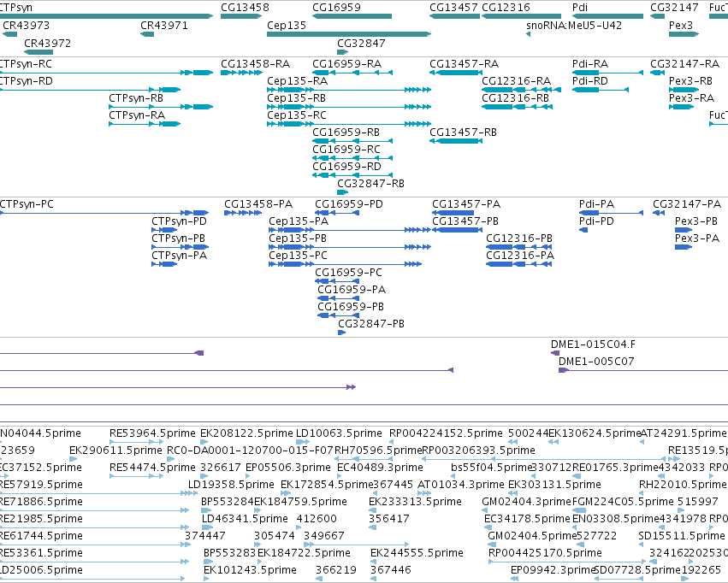Select the LD19358.5prime EST label

(x=231, y=485)
